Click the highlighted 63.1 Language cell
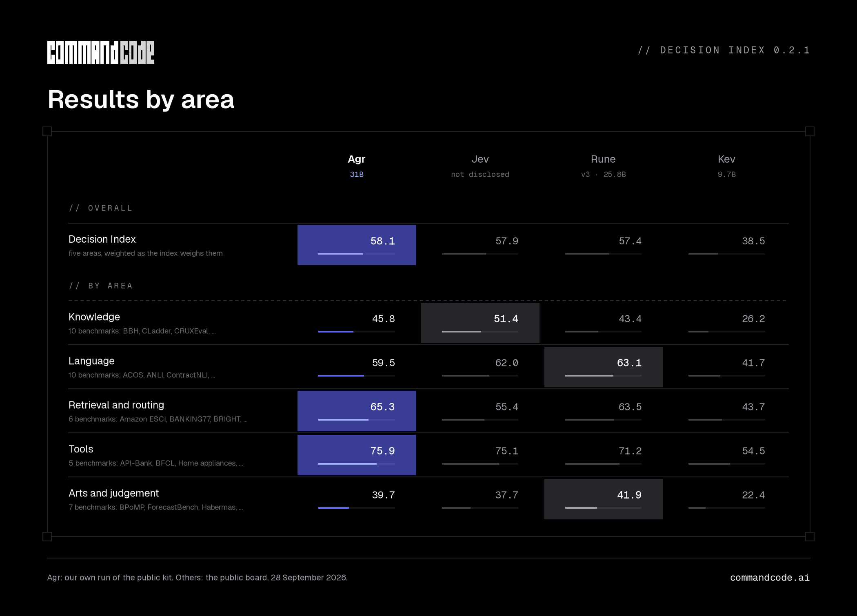The height and width of the screenshot is (616, 857). coord(604,367)
